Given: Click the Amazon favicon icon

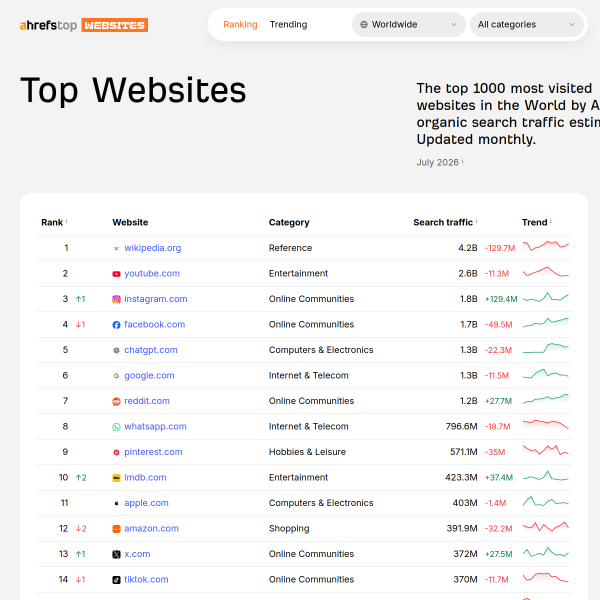Looking at the screenshot, I should [x=116, y=529].
